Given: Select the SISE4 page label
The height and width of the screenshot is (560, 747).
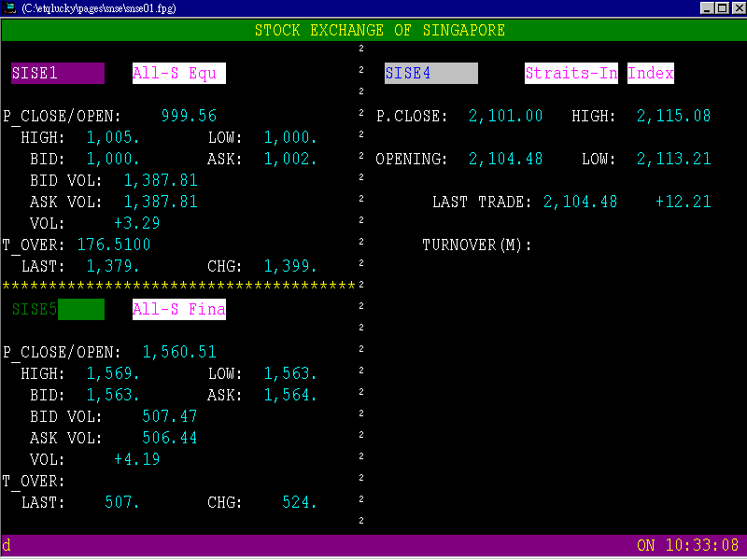Looking at the screenshot, I should point(409,73).
